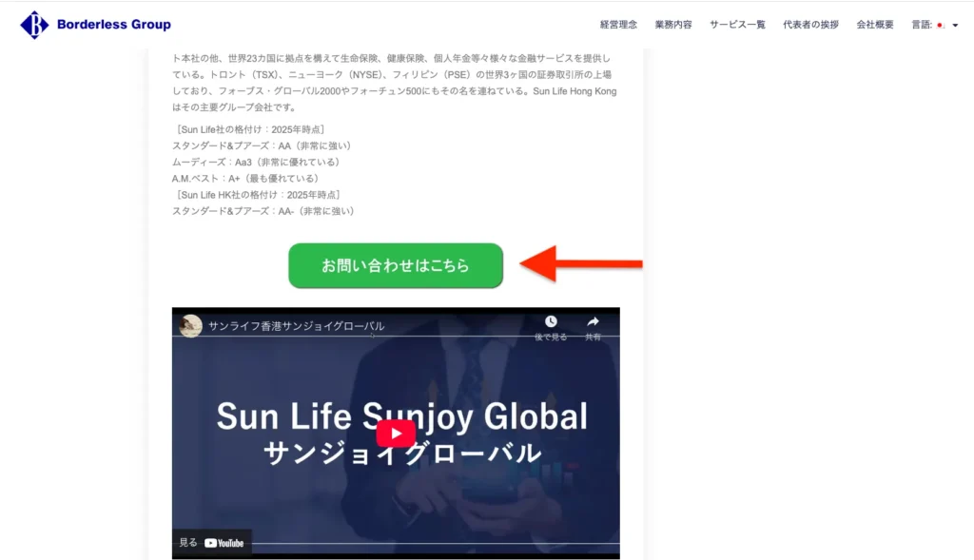Play the Sun Life Sunjoy Global video
This screenshot has width=974, height=560.
tap(396, 434)
